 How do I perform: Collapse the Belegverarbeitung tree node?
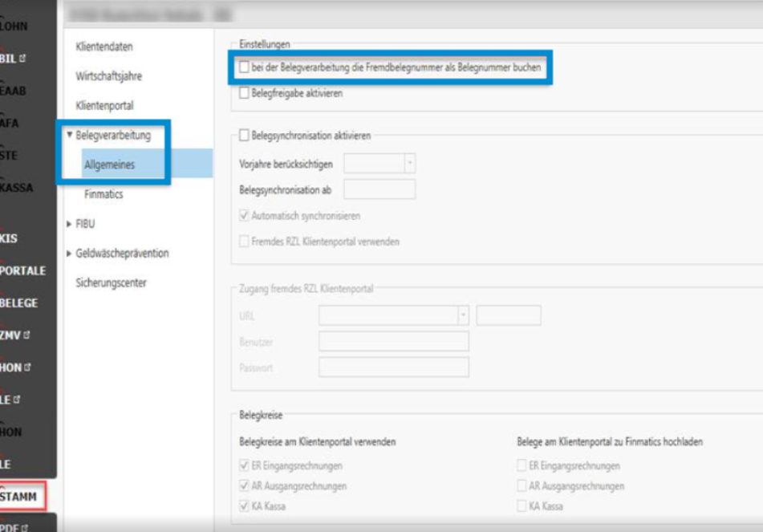click(x=70, y=135)
